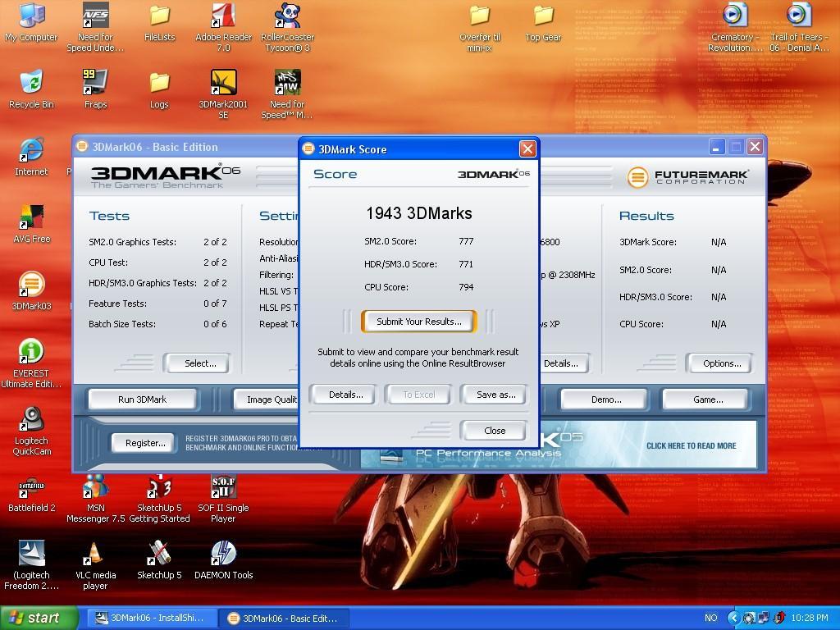
Task: Click Save as in the Score dialog
Action: [x=495, y=395]
